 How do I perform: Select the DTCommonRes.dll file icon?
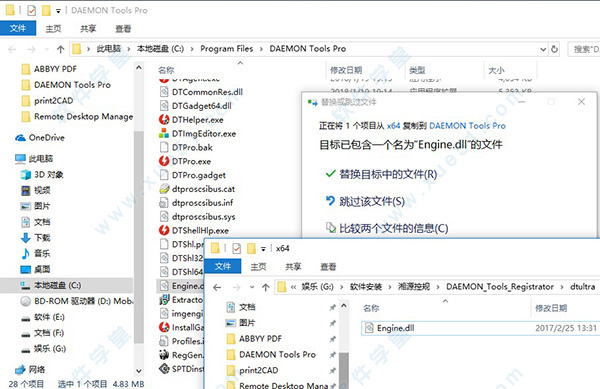click(x=164, y=92)
